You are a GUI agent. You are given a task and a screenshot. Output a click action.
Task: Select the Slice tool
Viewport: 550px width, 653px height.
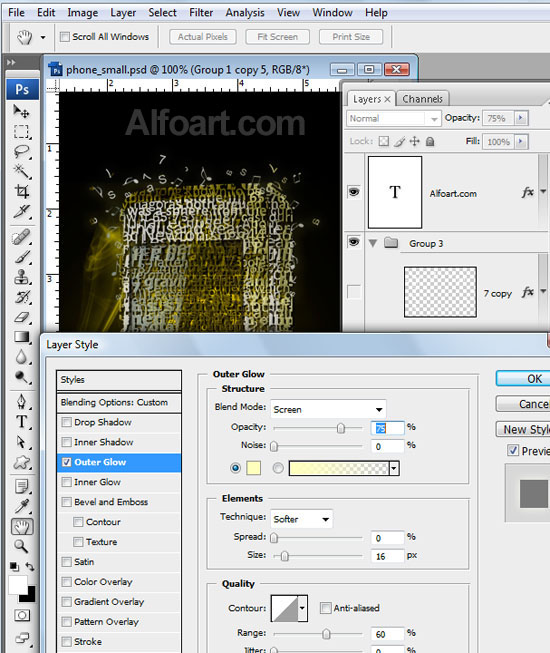pyautogui.click(x=21, y=212)
